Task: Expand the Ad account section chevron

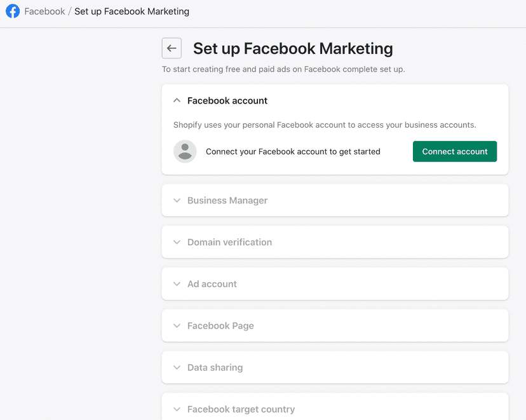Action: (177, 284)
